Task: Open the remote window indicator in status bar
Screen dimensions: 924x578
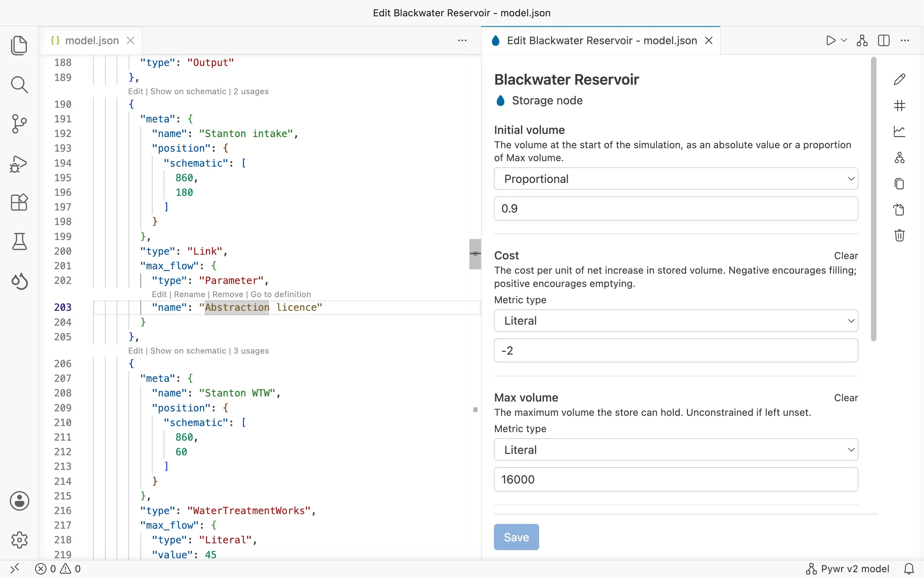Action: [x=15, y=569]
